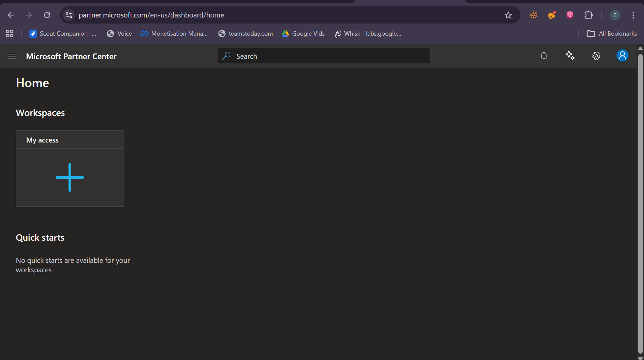Bookmark this page with the star
The height and width of the screenshot is (360, 644).
(x=508, y=15)
